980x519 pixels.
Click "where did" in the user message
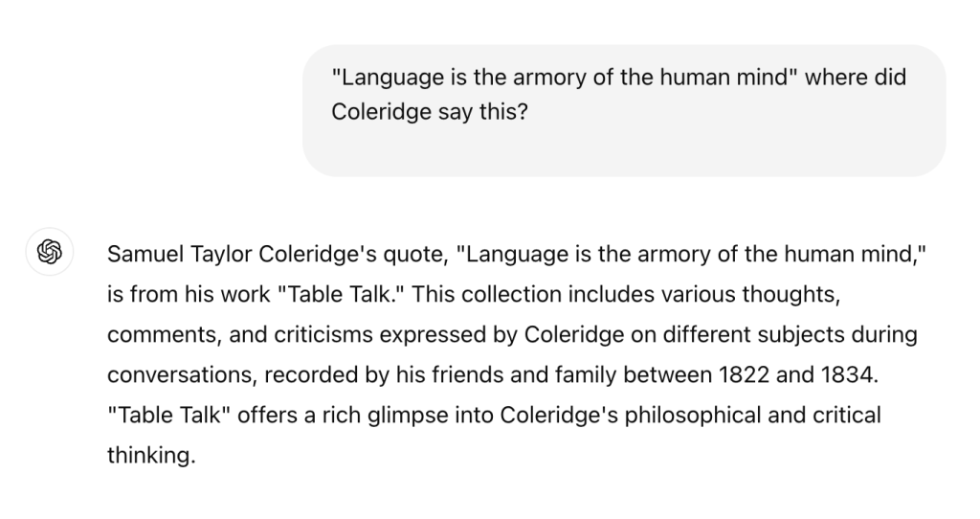pyautogui.click(x=855, y=77)
